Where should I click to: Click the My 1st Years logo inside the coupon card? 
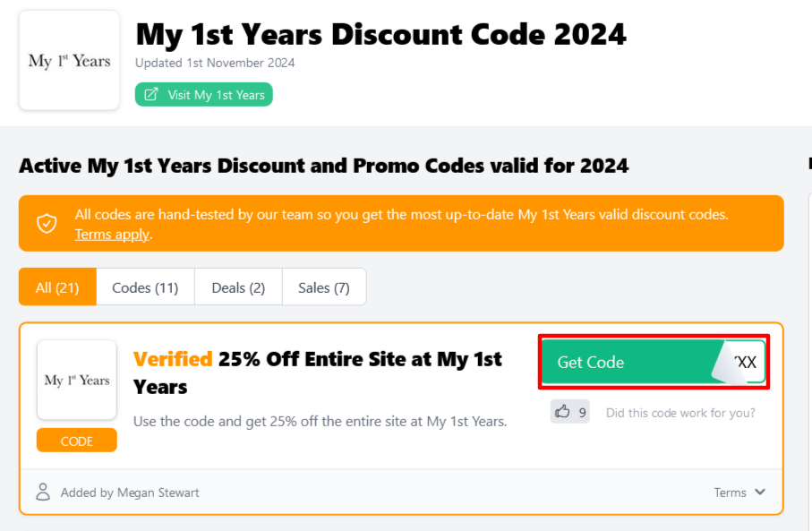click(x=77, y=380)
